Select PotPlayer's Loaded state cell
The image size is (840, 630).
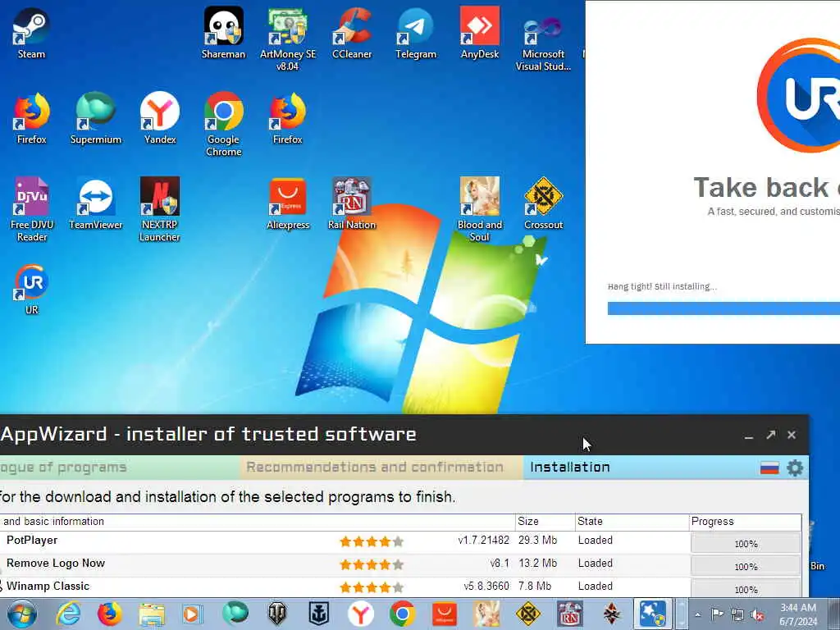(596, 541)
